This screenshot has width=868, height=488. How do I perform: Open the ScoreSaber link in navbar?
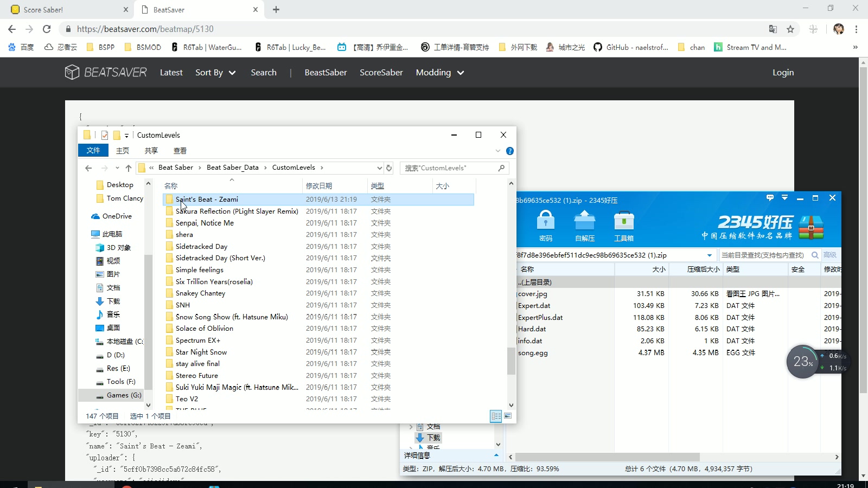381,73
